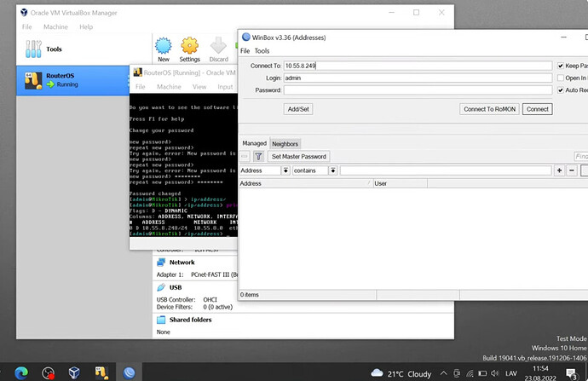Viewport: 588px width, 381px height.
Task: Click the Connect button in WinBox
Action: 538,109
